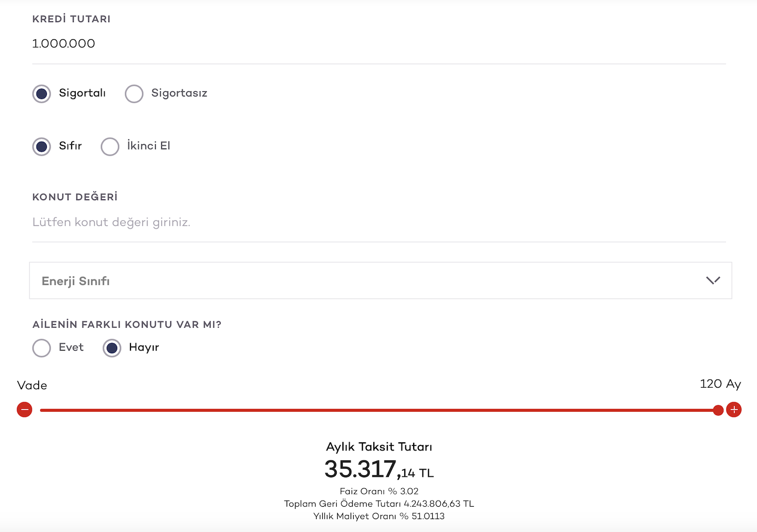The image size is (757, 532).
Task: Open the Enerji Sınıfı dropdown
Action: click(380, 280)
